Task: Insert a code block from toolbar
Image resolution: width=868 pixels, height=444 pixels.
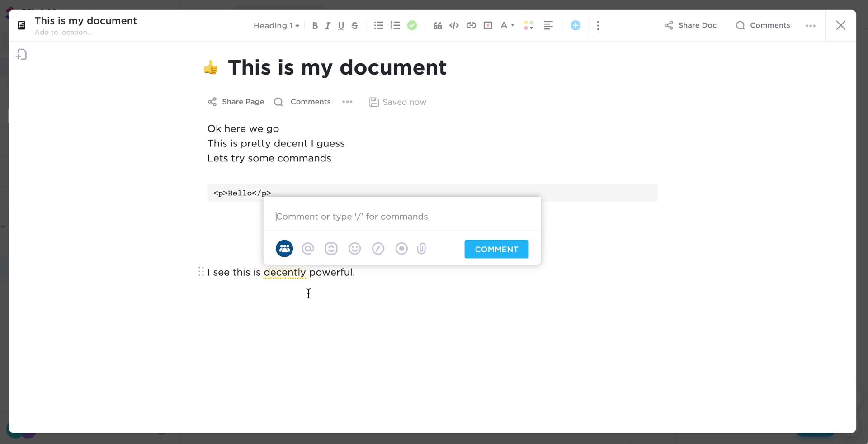Action: [x=454, y=25]
